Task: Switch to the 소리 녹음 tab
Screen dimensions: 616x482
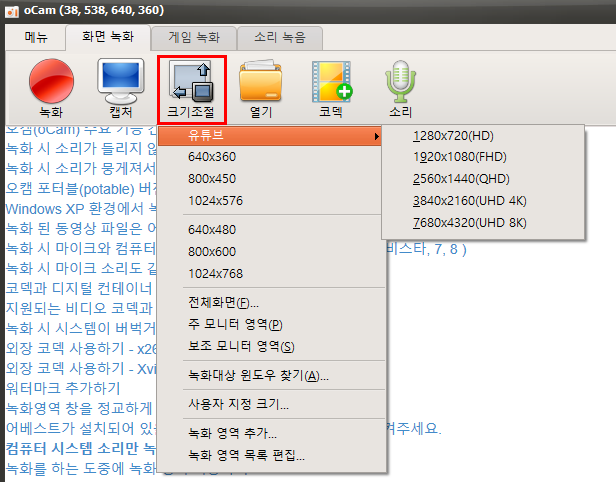Action: [280, 38]
